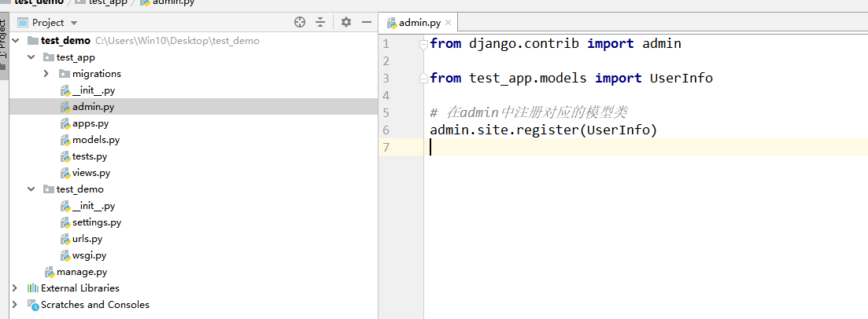868x319 pixels.
Task: Click the Chinese comment on line 5
Action: [529, 113]
